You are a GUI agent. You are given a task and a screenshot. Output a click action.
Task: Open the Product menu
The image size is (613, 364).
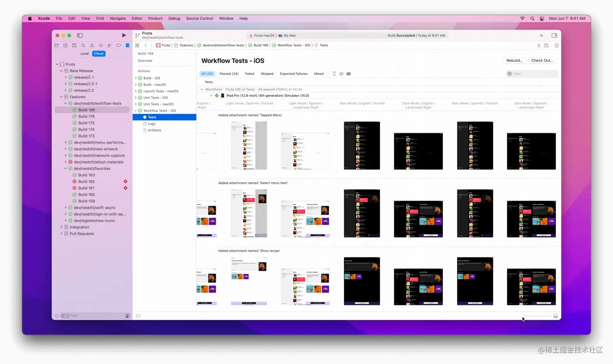tap(155, 18)
